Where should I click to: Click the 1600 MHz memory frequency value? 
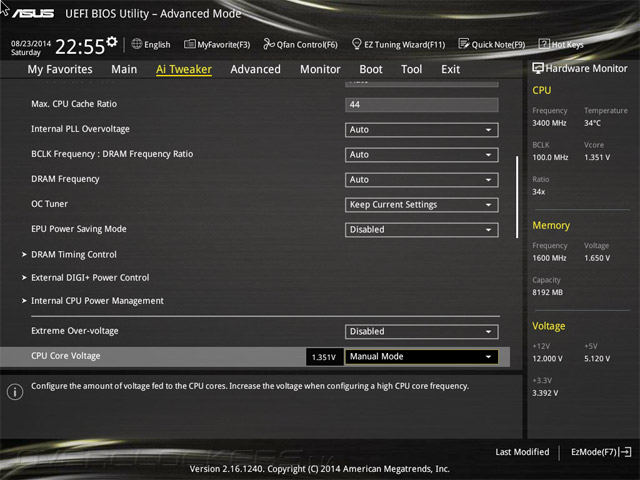[549, 258]
